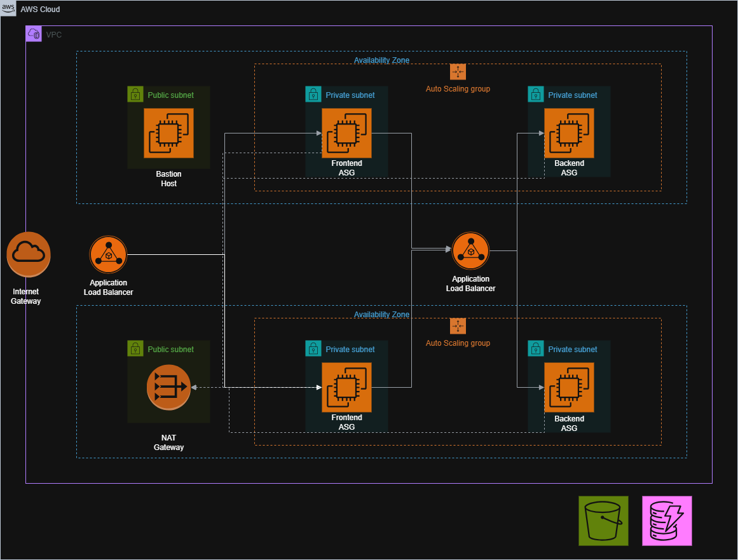Click the Bastion Host text label
The height and width of the screenshot is (560, 738).
pyautogui.click(x=168, y=179)
